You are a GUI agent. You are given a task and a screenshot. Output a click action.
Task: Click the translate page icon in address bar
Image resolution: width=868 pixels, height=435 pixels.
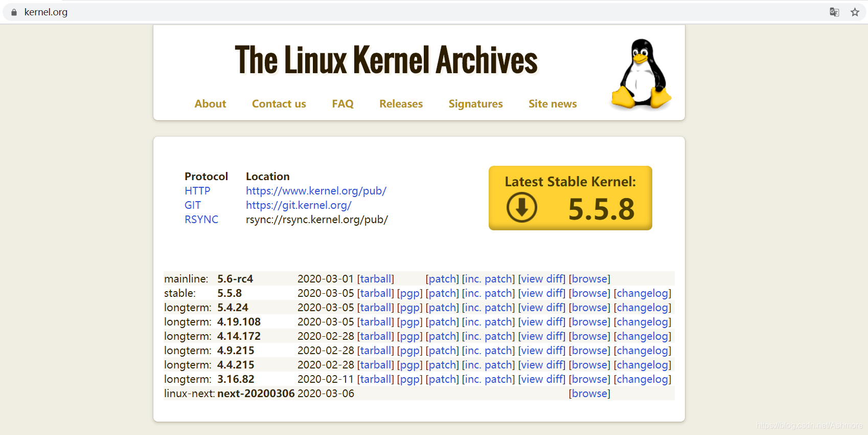pos(834,12)
